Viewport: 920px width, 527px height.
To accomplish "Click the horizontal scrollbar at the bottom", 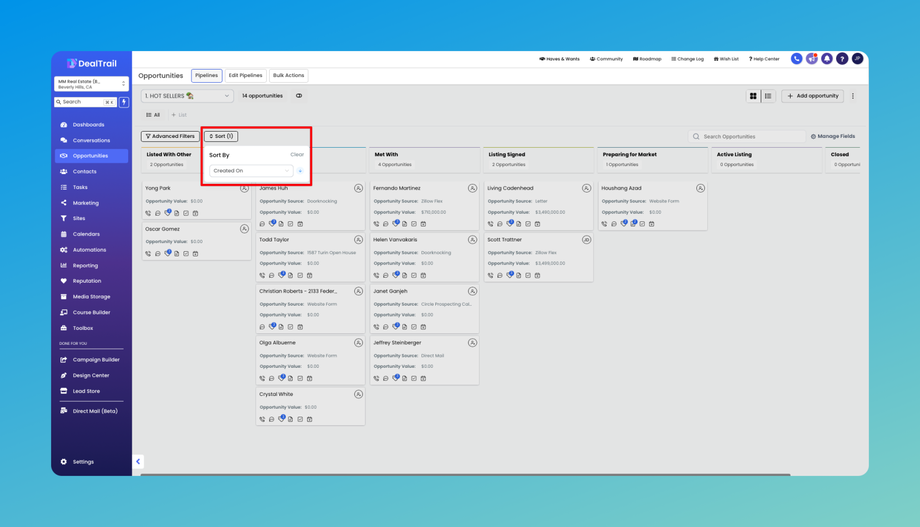I will click(465, 474).
